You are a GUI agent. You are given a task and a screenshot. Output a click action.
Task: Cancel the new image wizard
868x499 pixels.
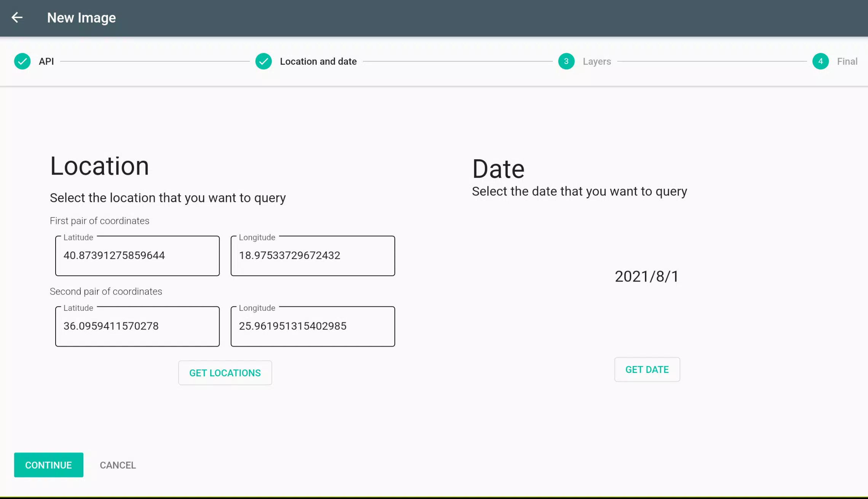point(118,465)
